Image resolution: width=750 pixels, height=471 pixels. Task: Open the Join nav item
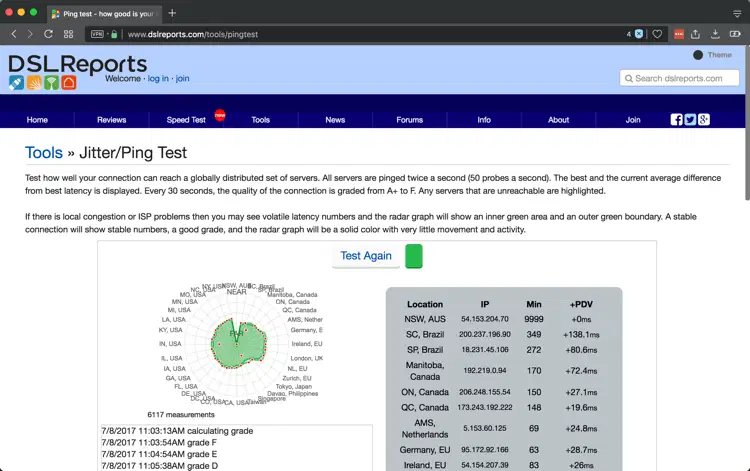coord(633,120)
